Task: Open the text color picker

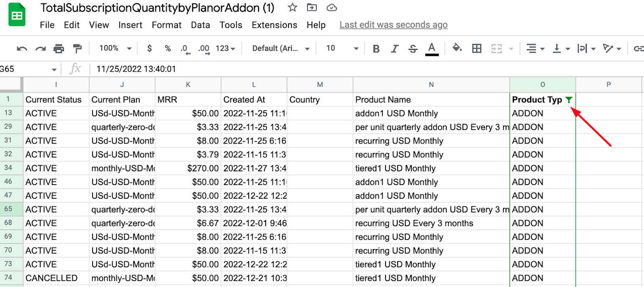Action: pos(432,49)
